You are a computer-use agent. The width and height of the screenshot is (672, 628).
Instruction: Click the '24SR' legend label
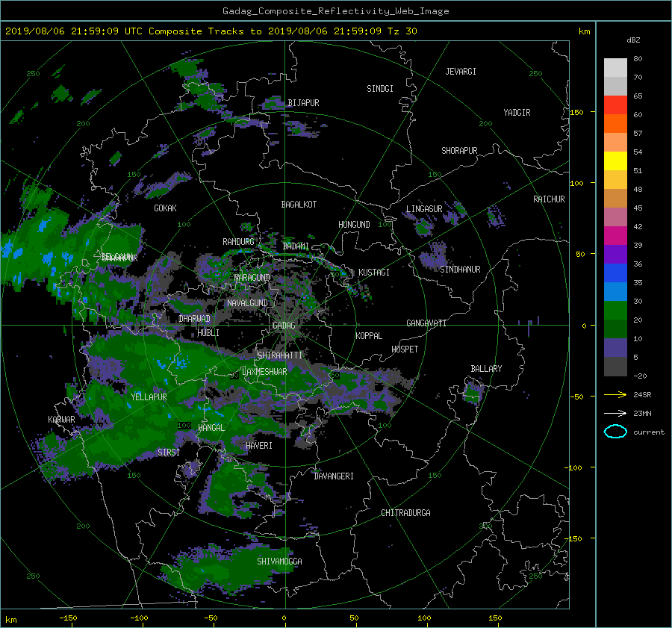tap(642, 394)
